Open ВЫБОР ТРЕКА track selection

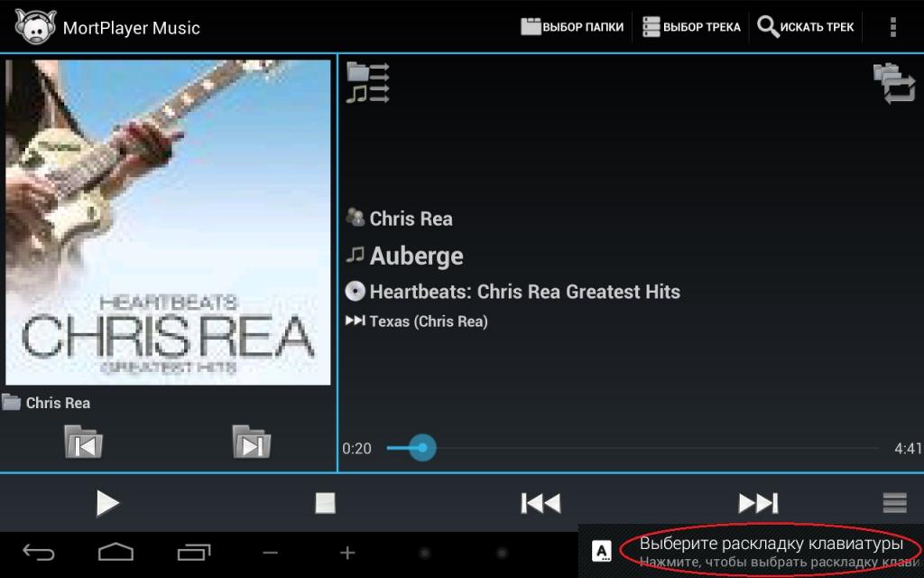[691, 27]
